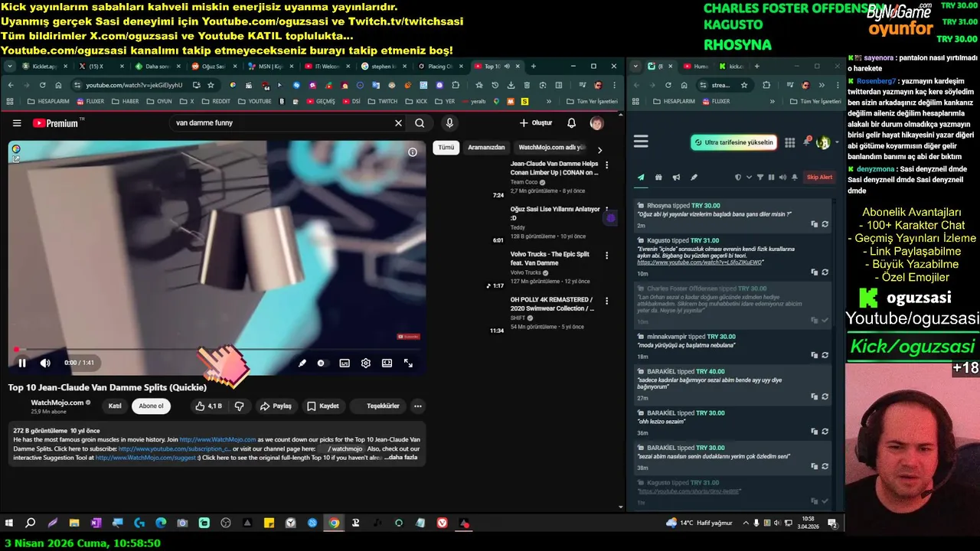This screenshot has width=980, height=551.
Task: Switch to theater mode view
Action: tap(387, 363)
